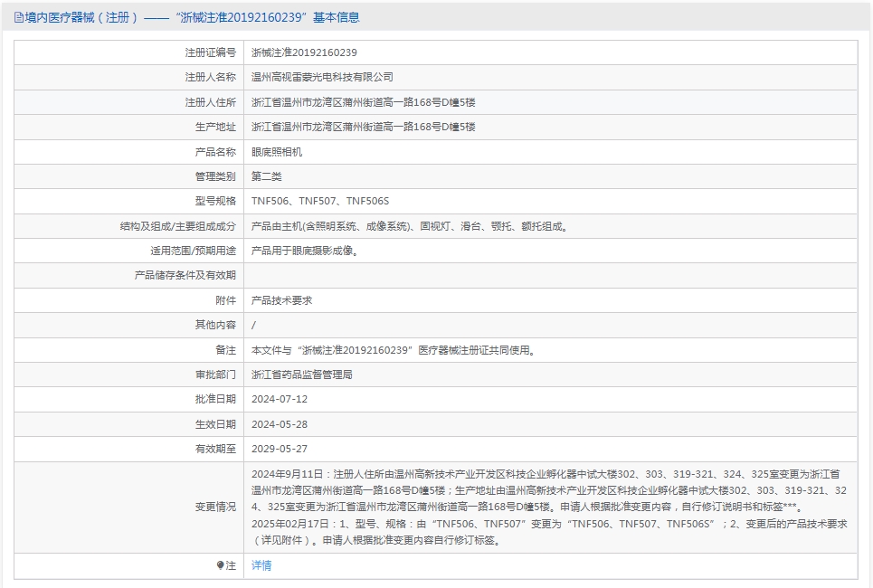Click the 附件 label
The width and height of the screenshot is (873, 588).
[225, 300]
